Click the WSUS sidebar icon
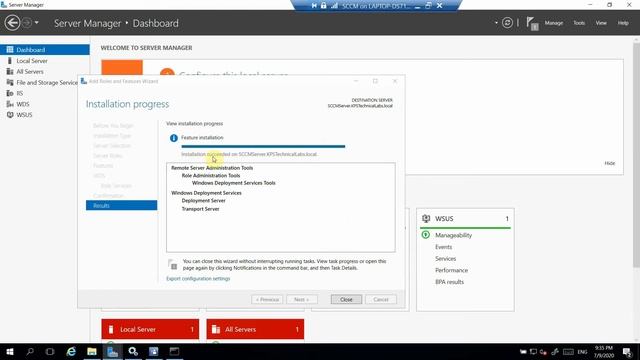 tap(10, 115)
